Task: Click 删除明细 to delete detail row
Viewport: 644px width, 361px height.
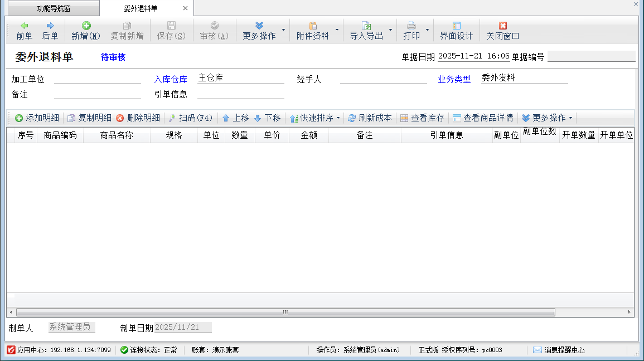Action: click(138, 118)
